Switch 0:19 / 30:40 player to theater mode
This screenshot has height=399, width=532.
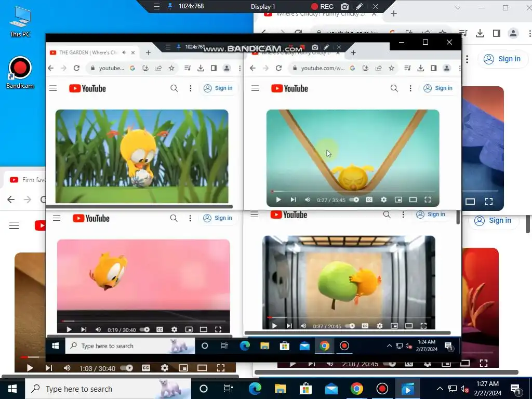click(x=203, y=329)
